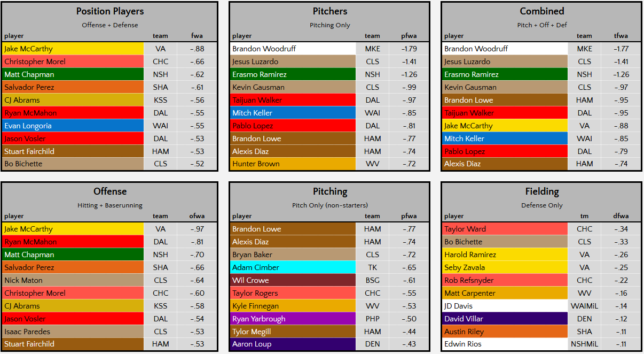Sort by the tfwa column header

click(621, 36)
